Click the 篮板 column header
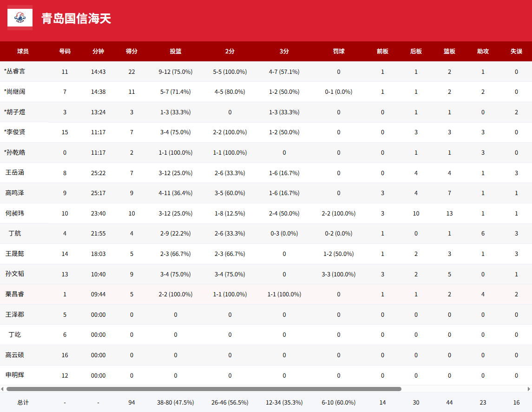This screenshot has width=532, height=412. point(449,52)
